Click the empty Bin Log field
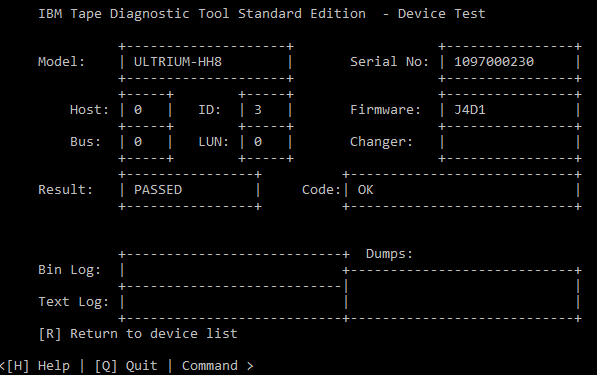The image size is (597, 375). coord(234,270)
